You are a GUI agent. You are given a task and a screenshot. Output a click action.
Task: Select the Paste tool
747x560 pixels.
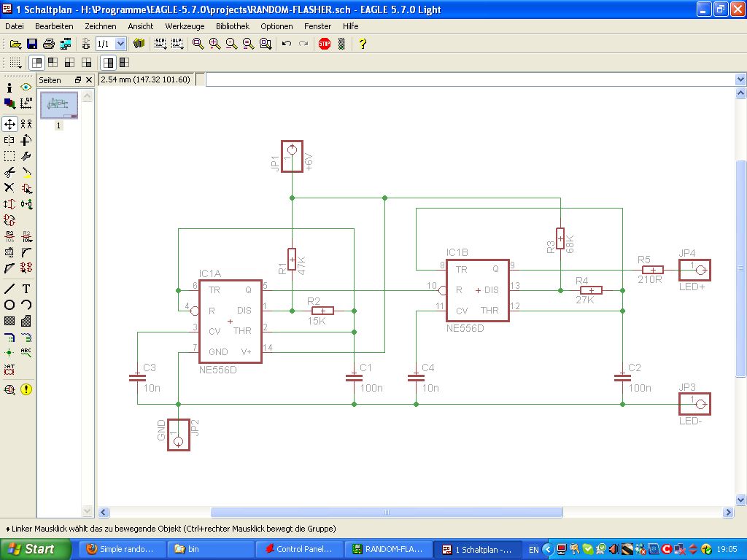[x=27, y=172]
